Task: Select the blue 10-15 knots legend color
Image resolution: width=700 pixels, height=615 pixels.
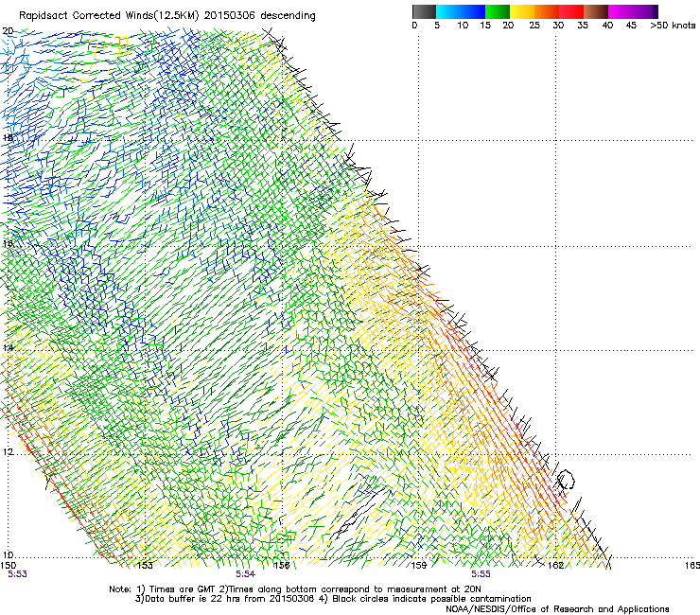Action: [x=473, y=11]
